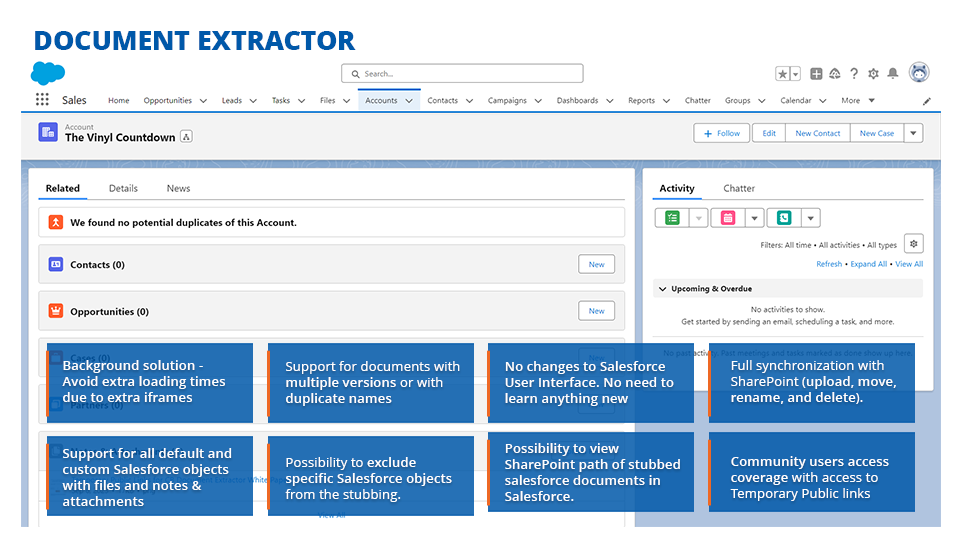Viewport: 960px width, 540px height.
Task: Open the Help question mark icon
Action: click(854, 74)
